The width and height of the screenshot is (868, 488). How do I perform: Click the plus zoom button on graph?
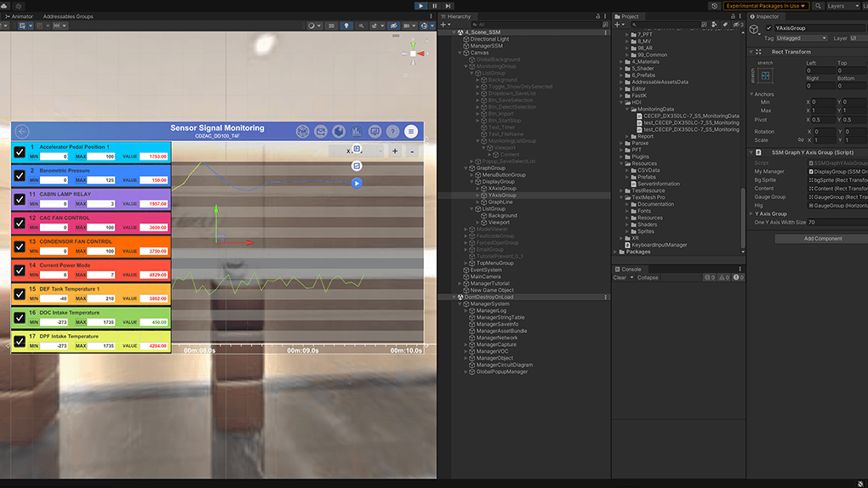(395, 151)
